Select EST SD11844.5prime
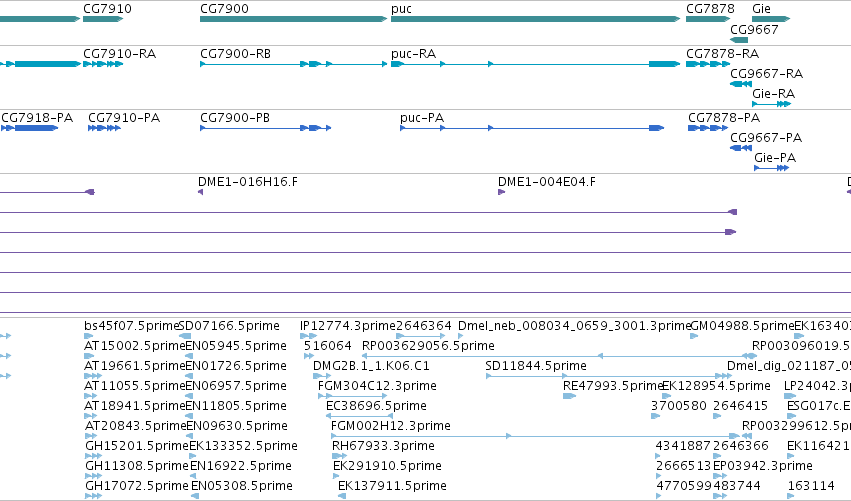This screenshot has height=501, width=851. [536, 366]
